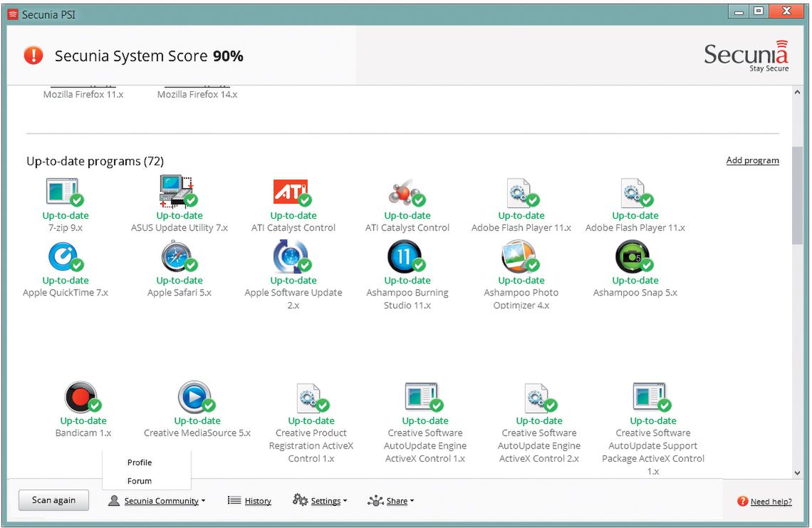Screen dimensions: 812x528
Task: Maximize the Secunia PSI window
Action: click(x=759, y=11)
